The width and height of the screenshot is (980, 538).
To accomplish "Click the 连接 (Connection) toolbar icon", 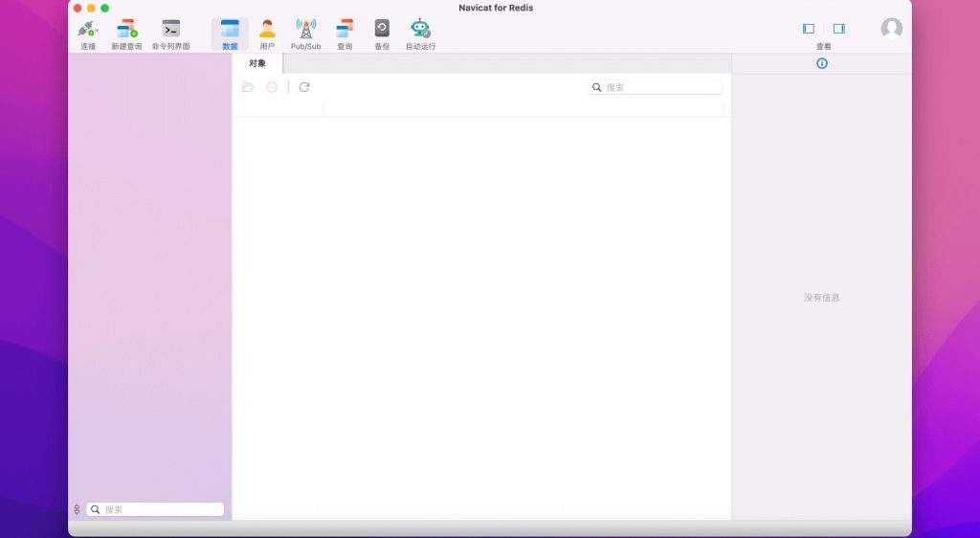I will (x=88, y=29).
